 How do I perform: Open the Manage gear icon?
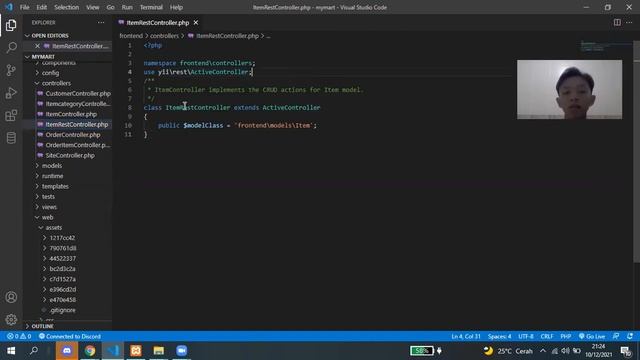pyautogui.click(x=11, y=319)
